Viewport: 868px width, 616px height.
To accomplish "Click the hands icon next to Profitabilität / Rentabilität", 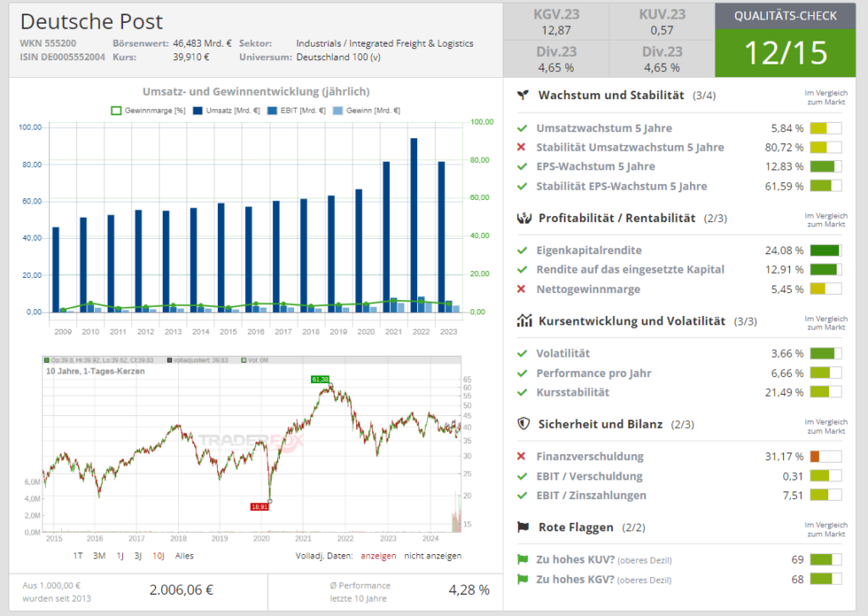I will point(524,219).
